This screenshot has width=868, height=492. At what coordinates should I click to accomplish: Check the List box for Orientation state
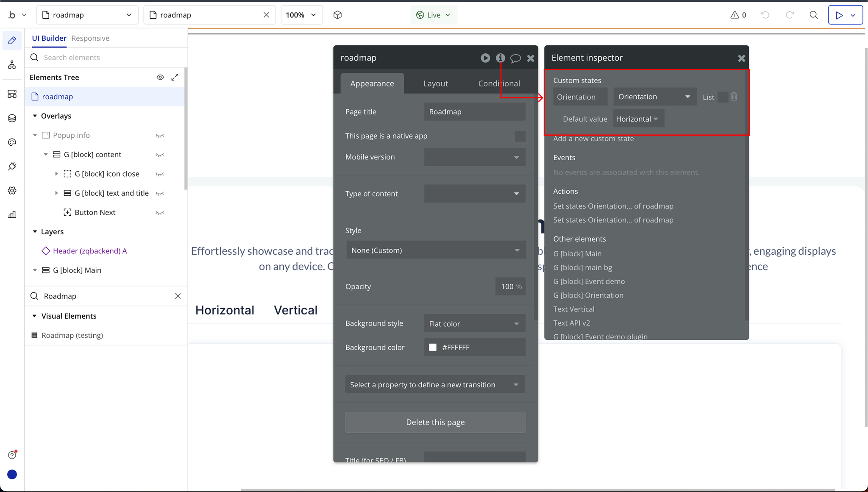(x=723, y=97)
